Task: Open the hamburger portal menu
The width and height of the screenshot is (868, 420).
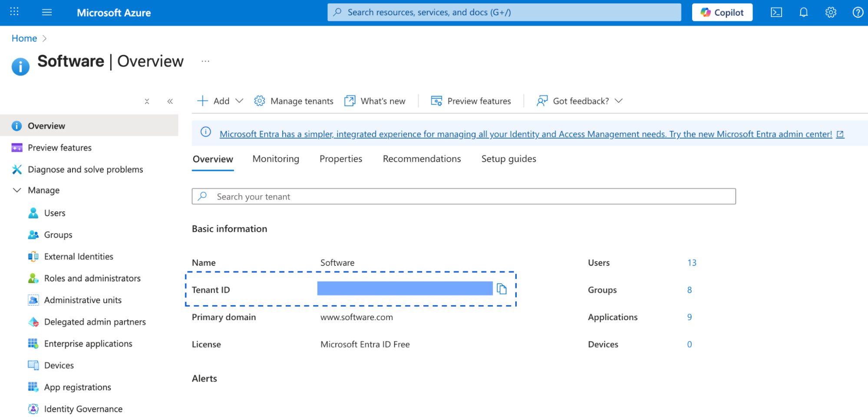Action: (x=47, y=13)
